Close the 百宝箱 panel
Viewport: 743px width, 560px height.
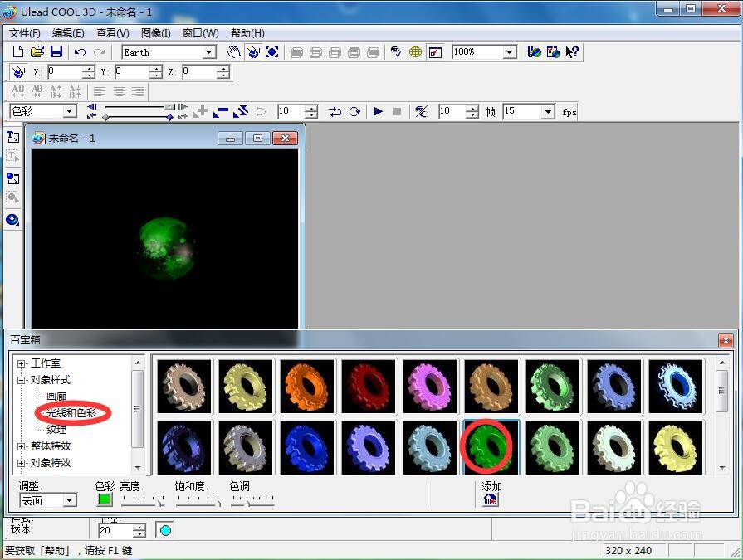click(x=726, y=340)
